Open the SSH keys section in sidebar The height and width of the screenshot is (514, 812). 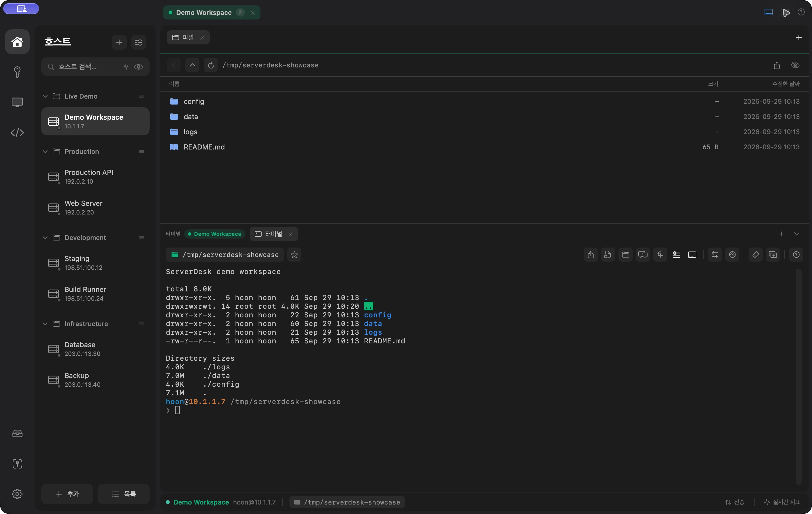17,72
